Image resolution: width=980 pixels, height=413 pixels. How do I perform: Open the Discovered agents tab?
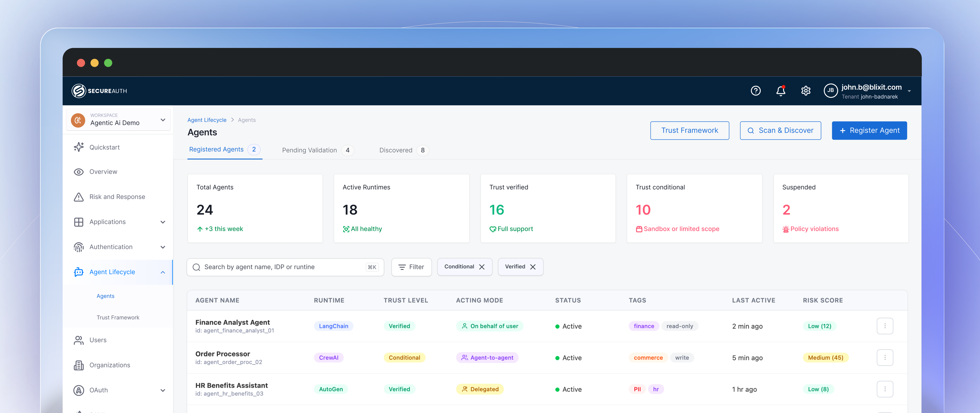click(x=396, y=150)
